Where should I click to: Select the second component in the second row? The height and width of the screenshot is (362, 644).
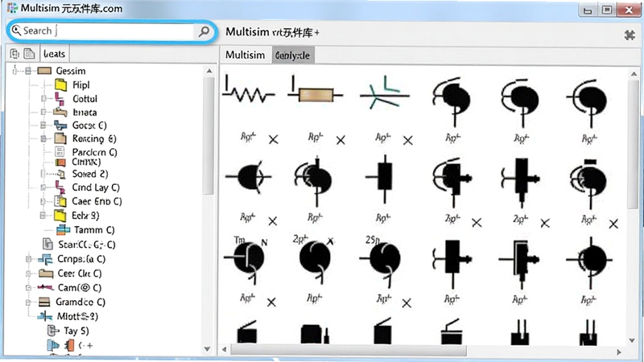point(314,180)
